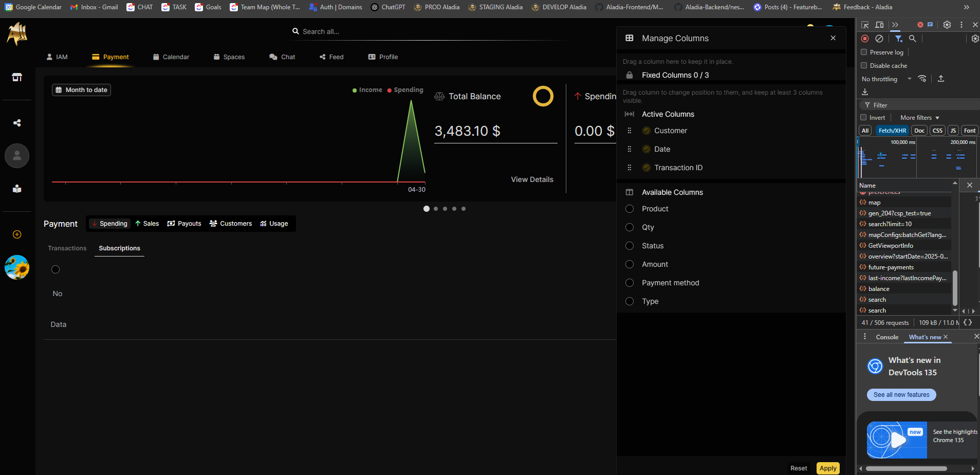Switch to the Transactions tab
Image resolution: width=980 pixels, height=475 pixels.
pyautogui.click(x=67, y=248)
